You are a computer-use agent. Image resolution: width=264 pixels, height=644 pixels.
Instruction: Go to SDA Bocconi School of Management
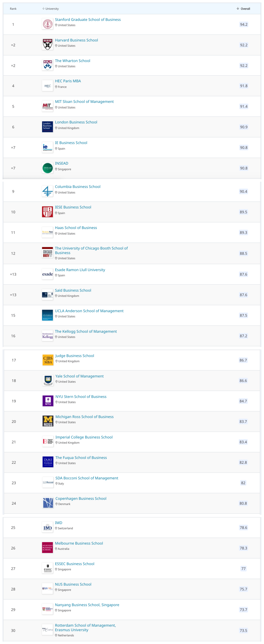click(87, 478)
